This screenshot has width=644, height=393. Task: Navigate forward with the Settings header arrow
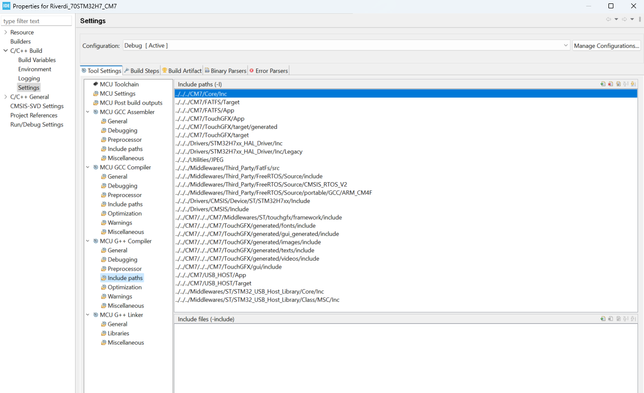pos(624,19)
